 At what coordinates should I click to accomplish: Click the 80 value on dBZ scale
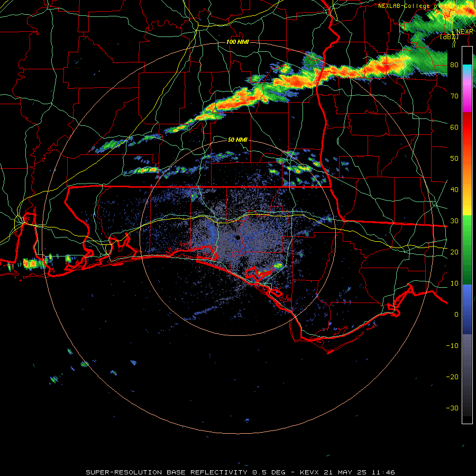(x=454, y=65)
